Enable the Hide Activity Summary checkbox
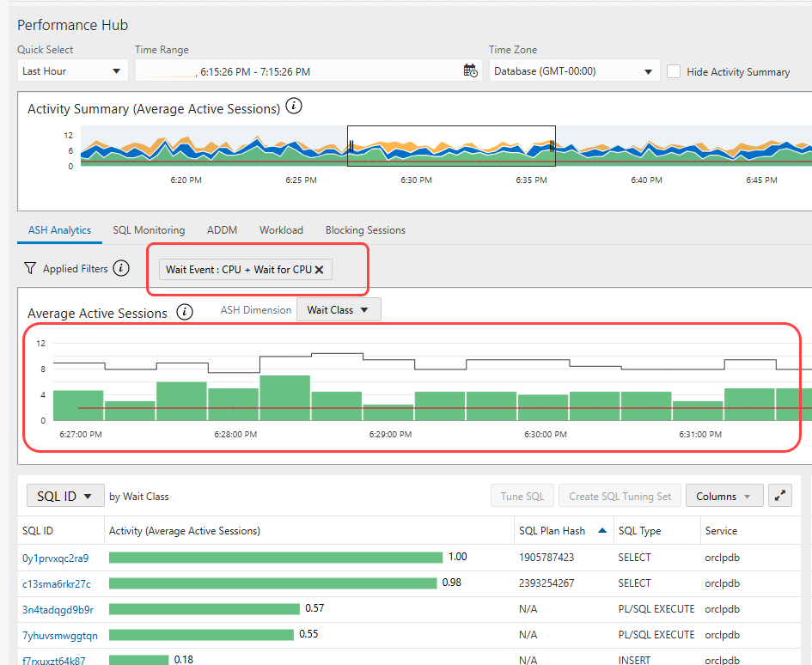 tap(675, 71)
